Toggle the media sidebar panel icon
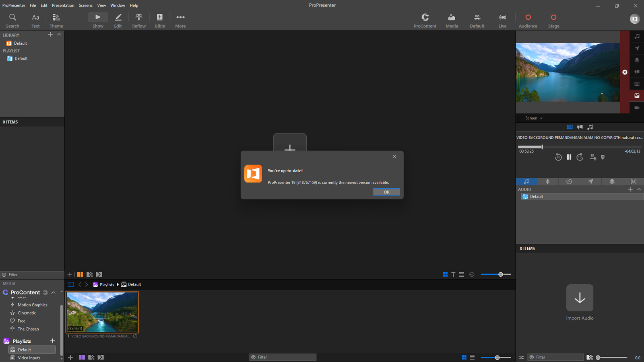Viewport: 644px width, 362px height. click(71, 284)
